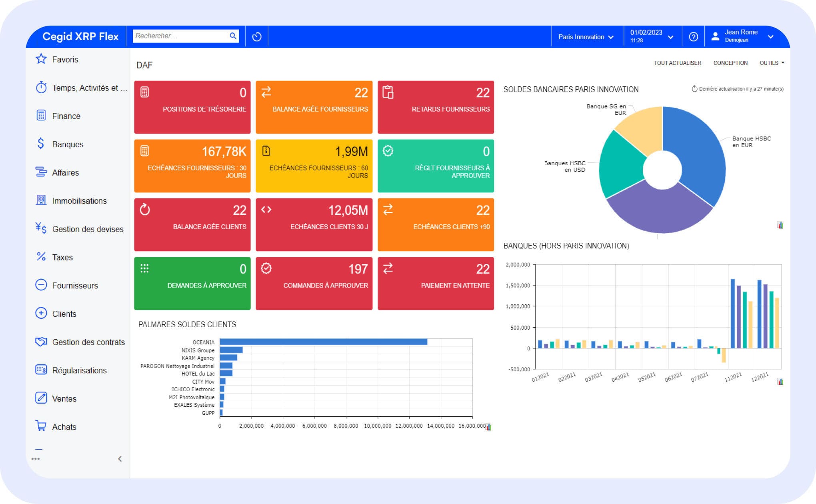The image size is (816, 504).
Task: Open the Taxes percent icon
Action: (x=42, y=257)
